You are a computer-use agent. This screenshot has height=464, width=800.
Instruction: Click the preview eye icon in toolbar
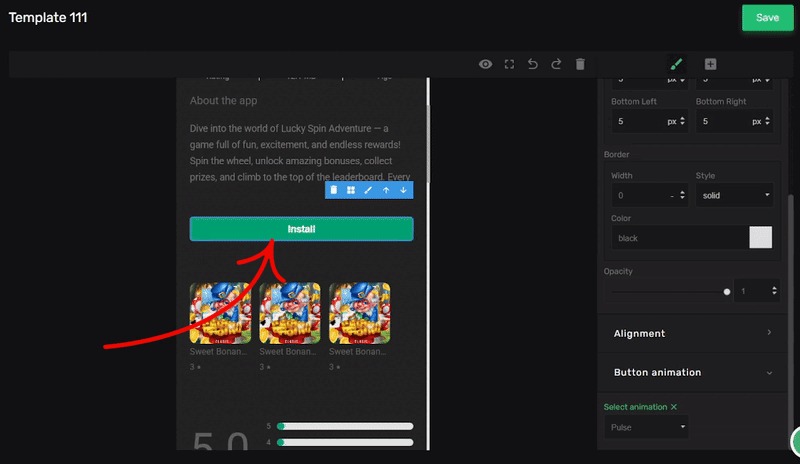click(485, 64)
